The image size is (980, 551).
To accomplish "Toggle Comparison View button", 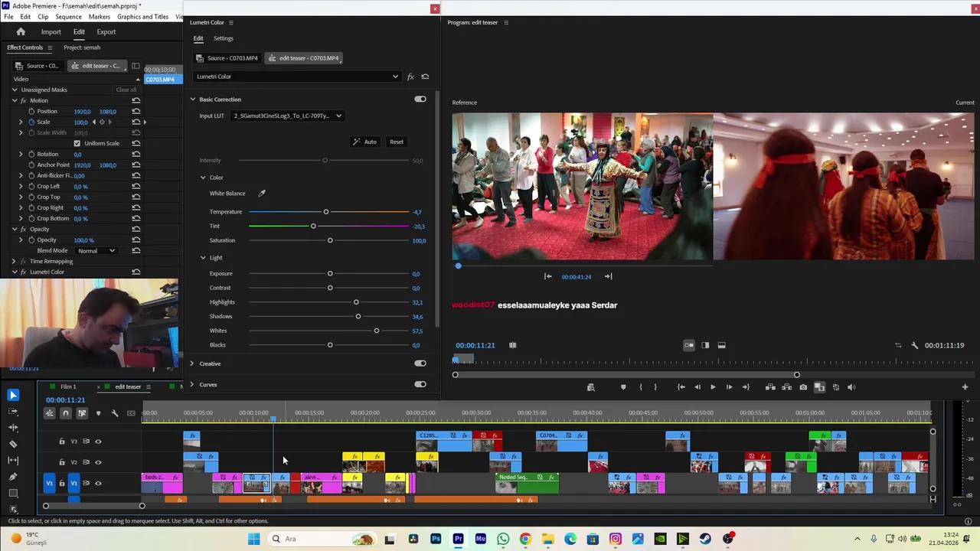I will tap(819, 387).
